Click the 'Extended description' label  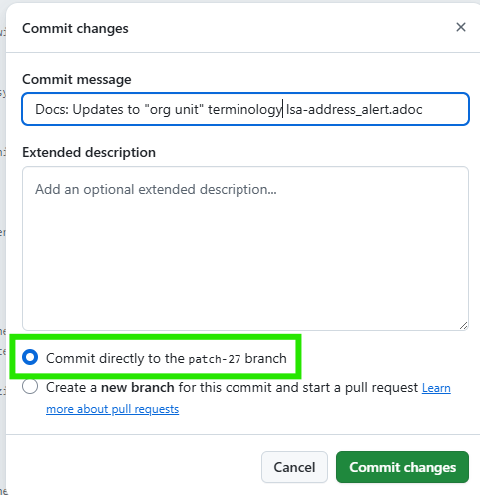tap(89, 152)
